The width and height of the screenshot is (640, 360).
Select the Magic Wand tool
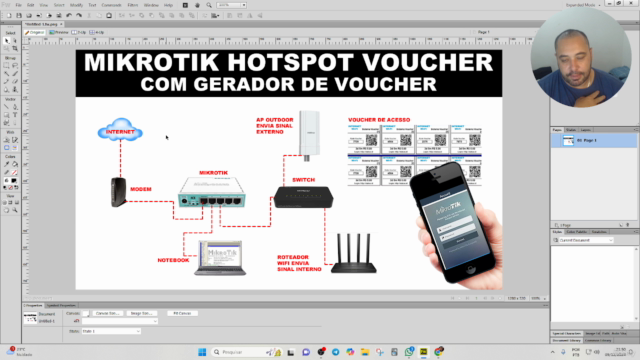click(7, 74)
